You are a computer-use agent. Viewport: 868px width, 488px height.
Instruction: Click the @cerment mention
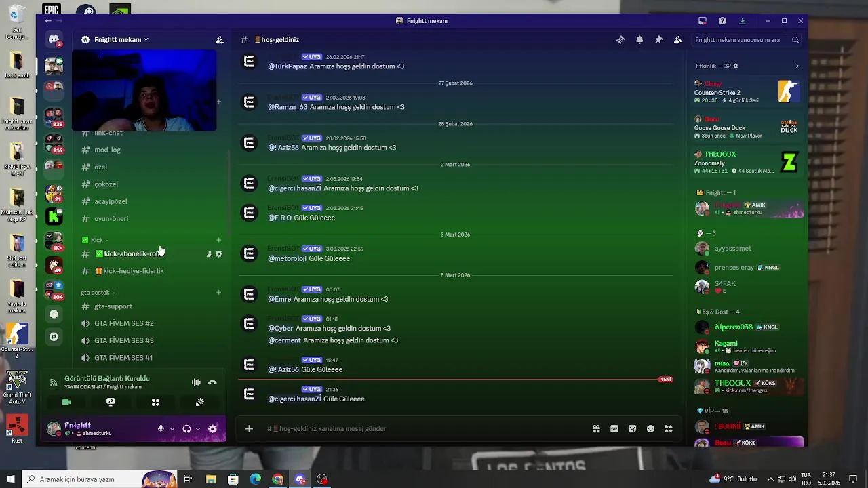pos(284,340)
